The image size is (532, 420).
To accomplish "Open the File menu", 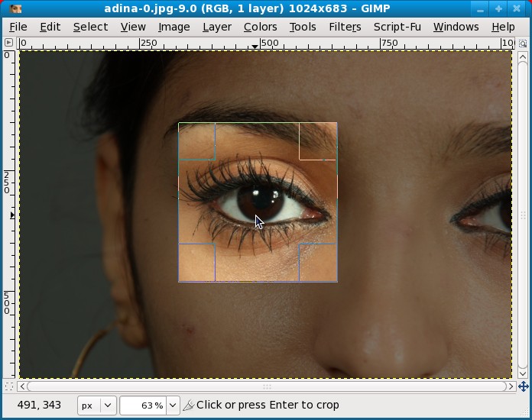I will pyautogui.click(x=18, y=27).
